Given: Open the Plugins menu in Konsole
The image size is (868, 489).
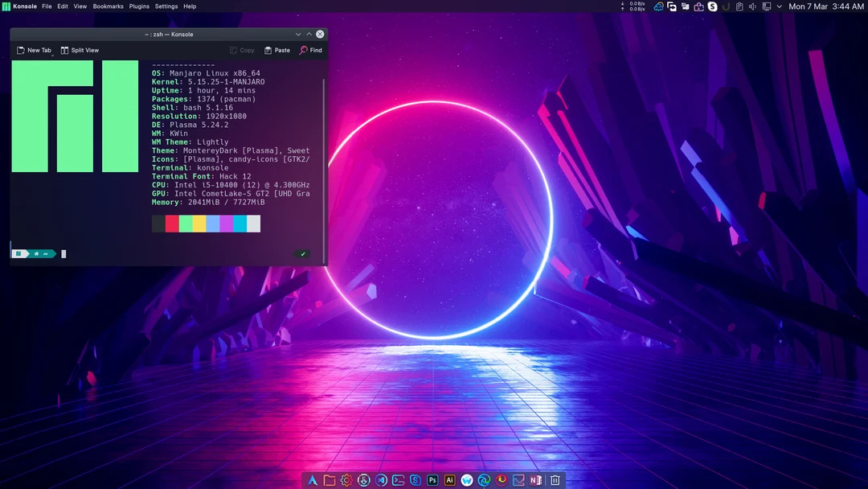Looking at the screenshot, I should [138, 6].
